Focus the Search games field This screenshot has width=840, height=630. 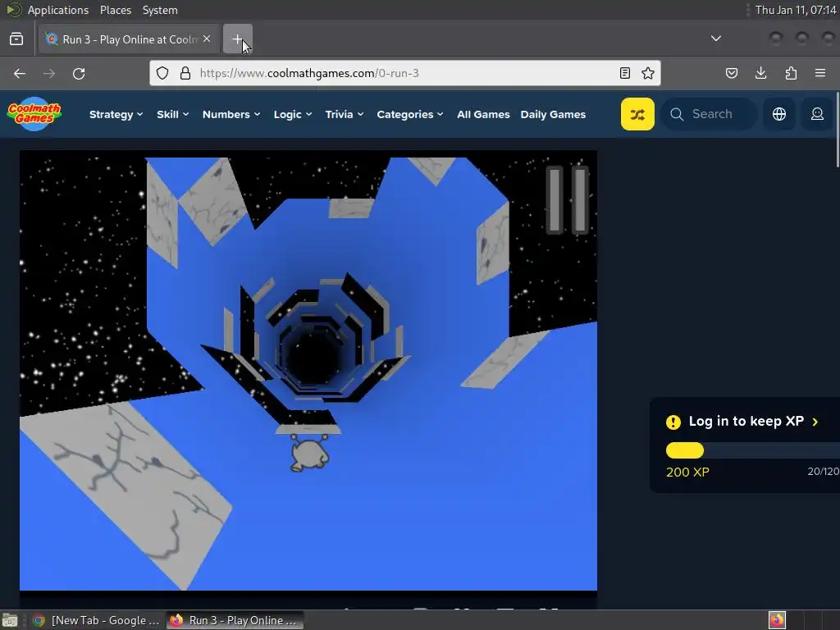710,114
